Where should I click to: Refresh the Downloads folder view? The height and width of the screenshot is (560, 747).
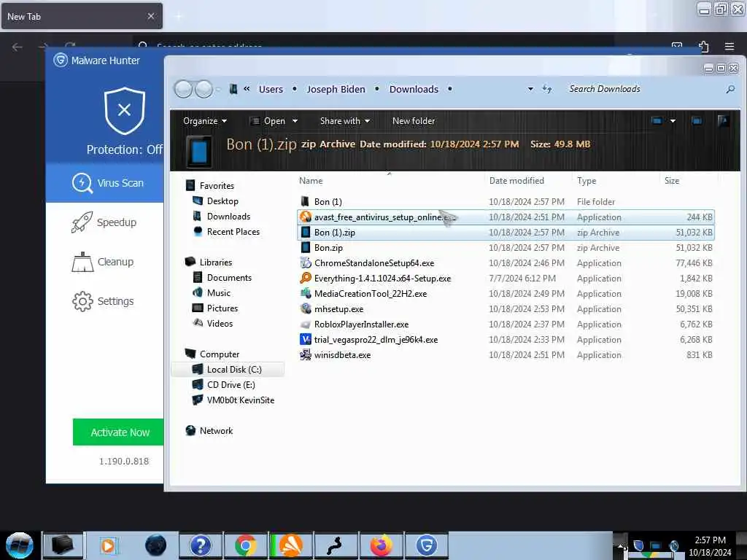click(547, 89)
